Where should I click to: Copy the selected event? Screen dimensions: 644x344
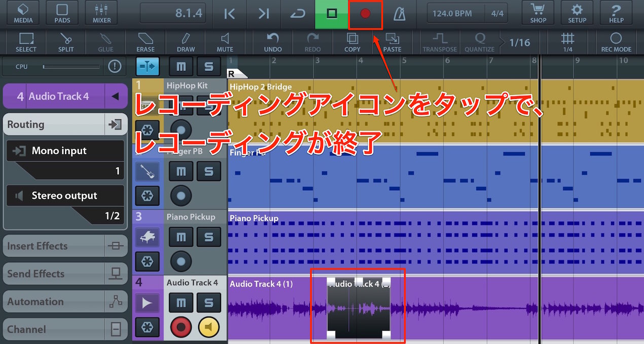(352, 42)
